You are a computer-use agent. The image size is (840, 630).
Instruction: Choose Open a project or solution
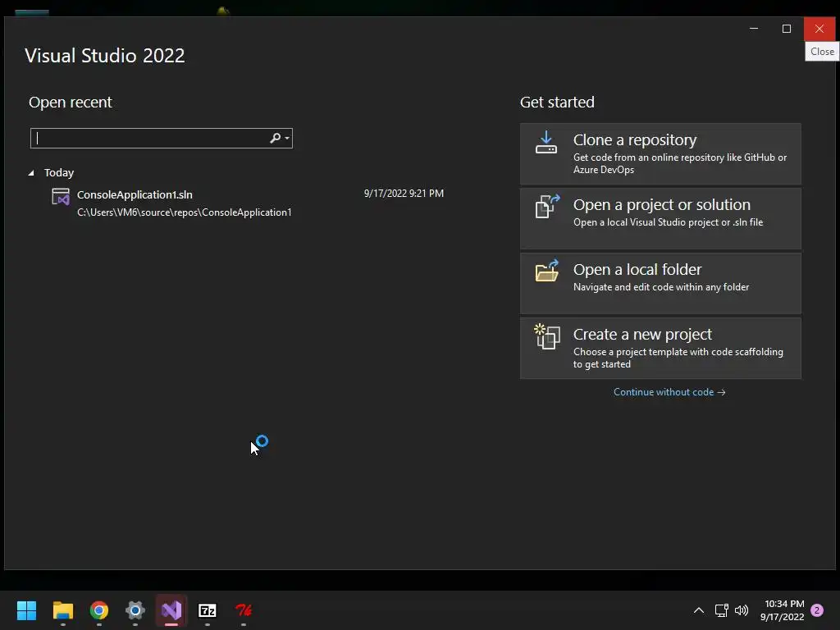[x=660, y=218]
